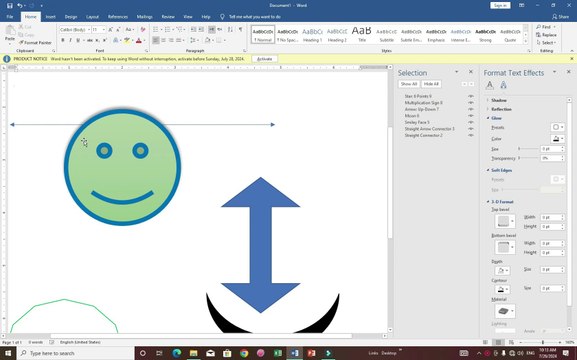Image resolution: width=577 pixels, height=360 pixels.
Task: Center align the text
Action: [x=164, y=40]
